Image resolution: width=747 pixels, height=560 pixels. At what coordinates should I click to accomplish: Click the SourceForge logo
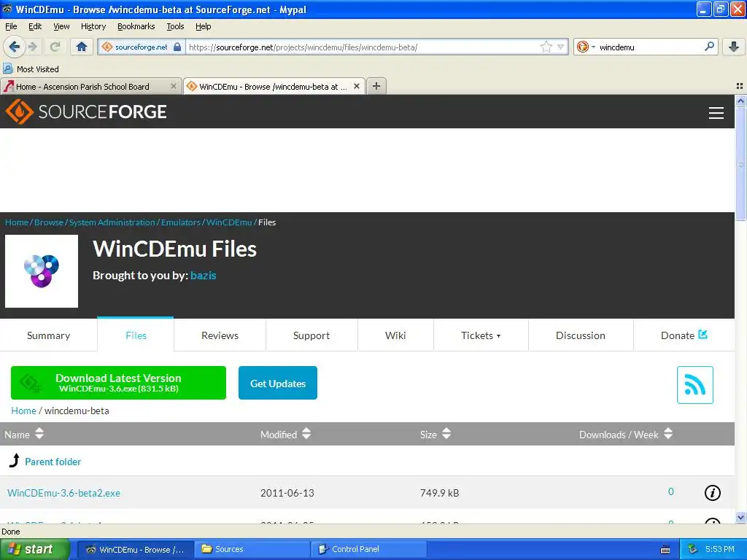click(86, 112)
